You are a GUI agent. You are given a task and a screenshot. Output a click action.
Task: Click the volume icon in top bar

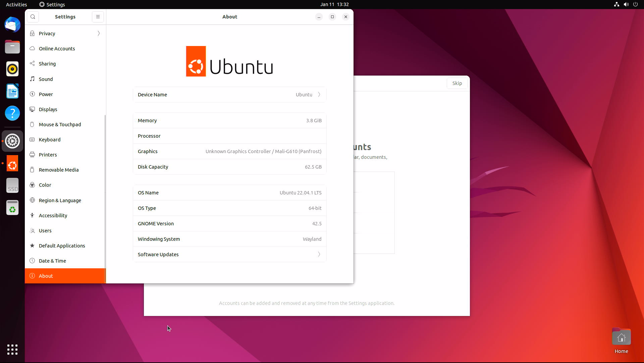click(626, 4)
